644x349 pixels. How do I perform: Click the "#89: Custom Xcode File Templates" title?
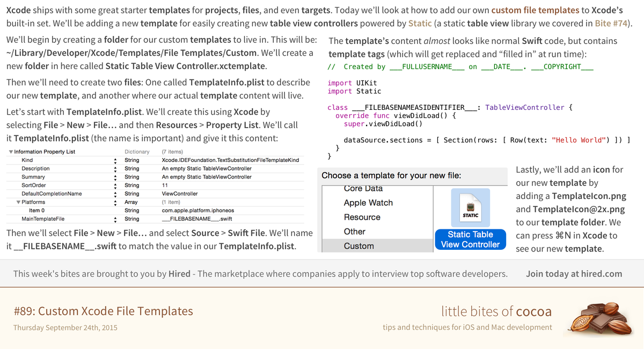[103, 311]
